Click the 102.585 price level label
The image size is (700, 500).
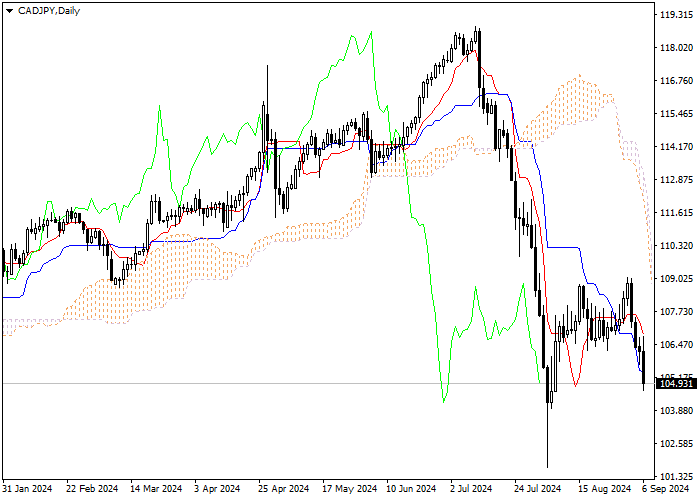(676, 444)
